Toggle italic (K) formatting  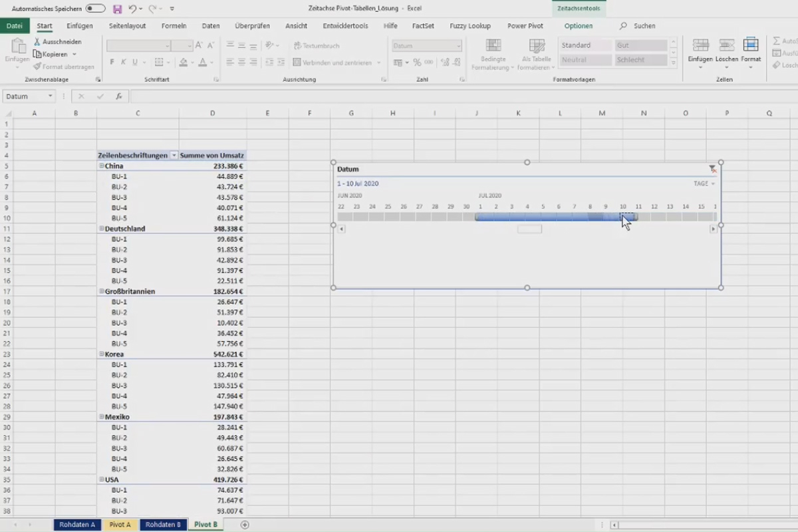point(123,62)
